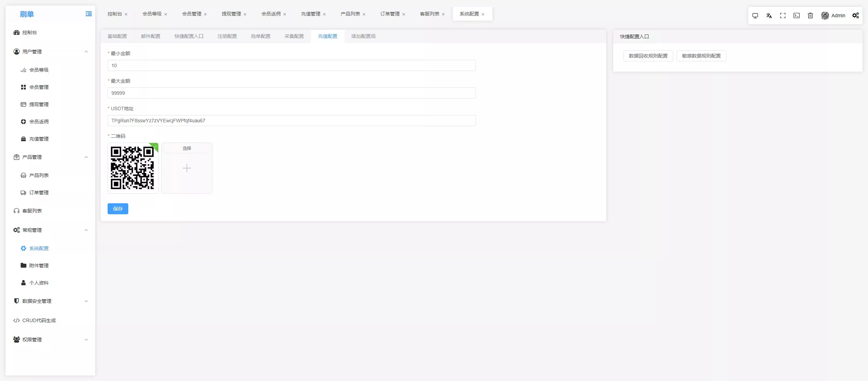Click the language translate icon

(x=769, y=16)
